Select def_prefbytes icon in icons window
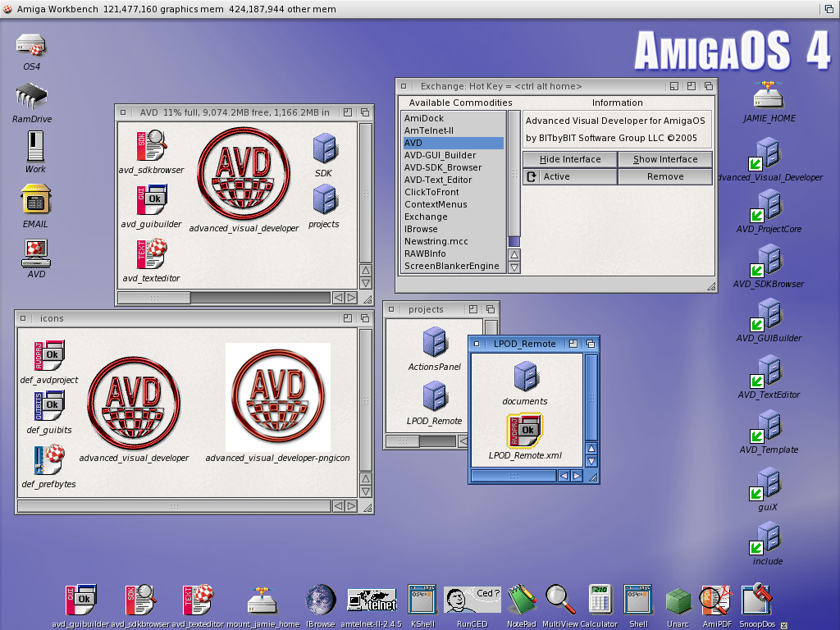 click(x=49, y=459)
